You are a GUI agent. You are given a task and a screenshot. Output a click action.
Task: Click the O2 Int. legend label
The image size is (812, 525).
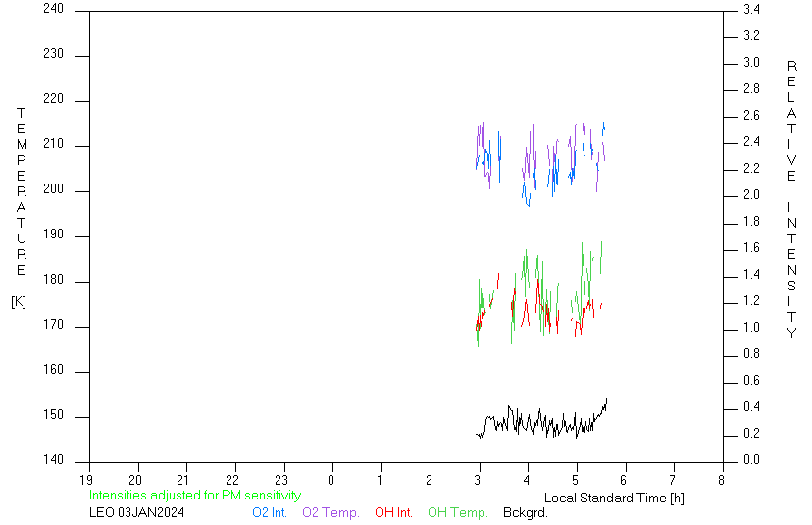pyautogui.click(x=270, y=512)
